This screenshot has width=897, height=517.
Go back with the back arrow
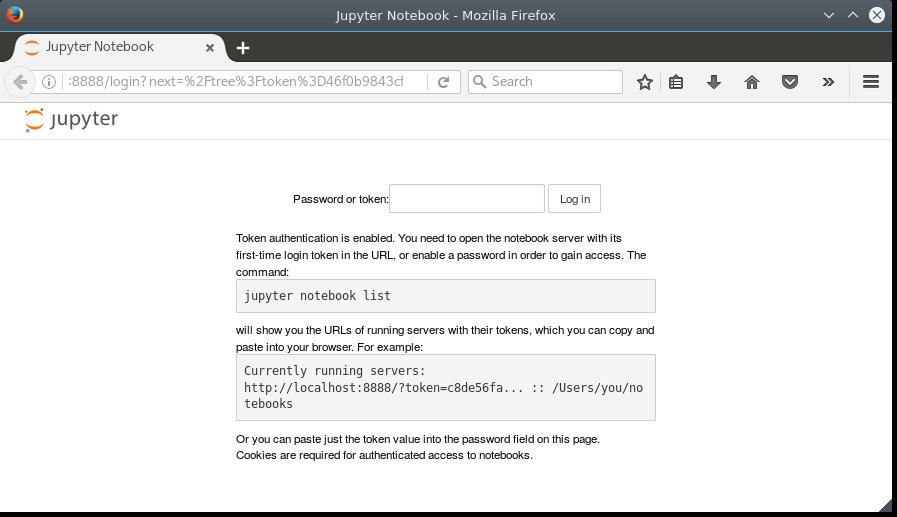point(20,82)
